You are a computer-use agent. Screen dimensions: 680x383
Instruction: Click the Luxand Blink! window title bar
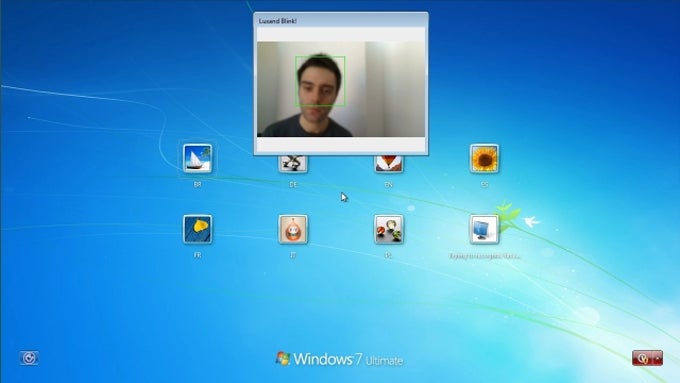pos(341,21)
